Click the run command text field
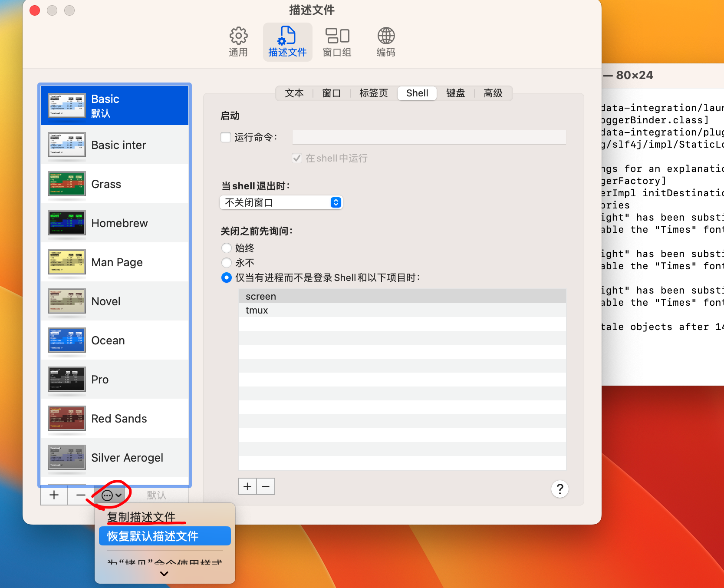Image resolution: width=724 pixels, height=588 pixels. click(x=429, y=137)
